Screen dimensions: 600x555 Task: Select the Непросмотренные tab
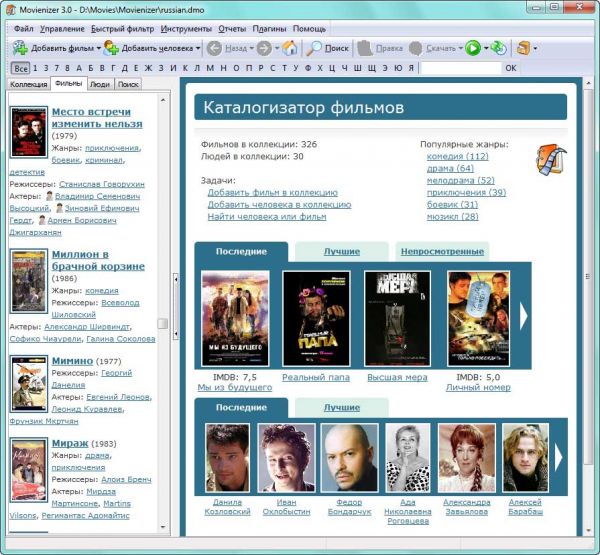click(442, 251)
